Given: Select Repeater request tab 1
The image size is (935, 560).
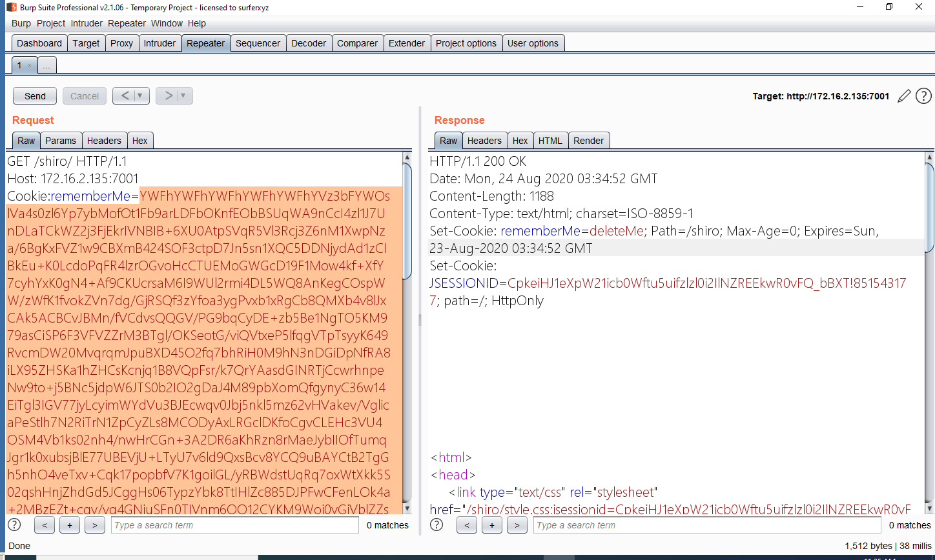Looking at the screenshot, I should point(19,66).
